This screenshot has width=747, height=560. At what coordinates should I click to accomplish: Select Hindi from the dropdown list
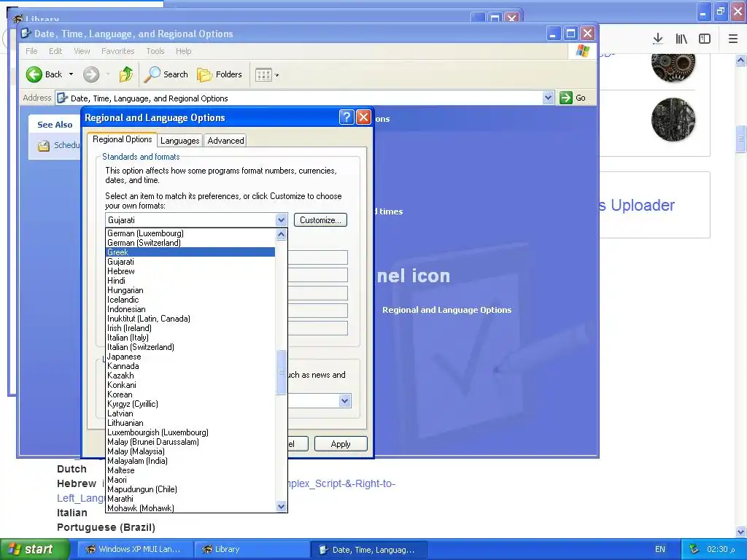[x=190, y=281]
